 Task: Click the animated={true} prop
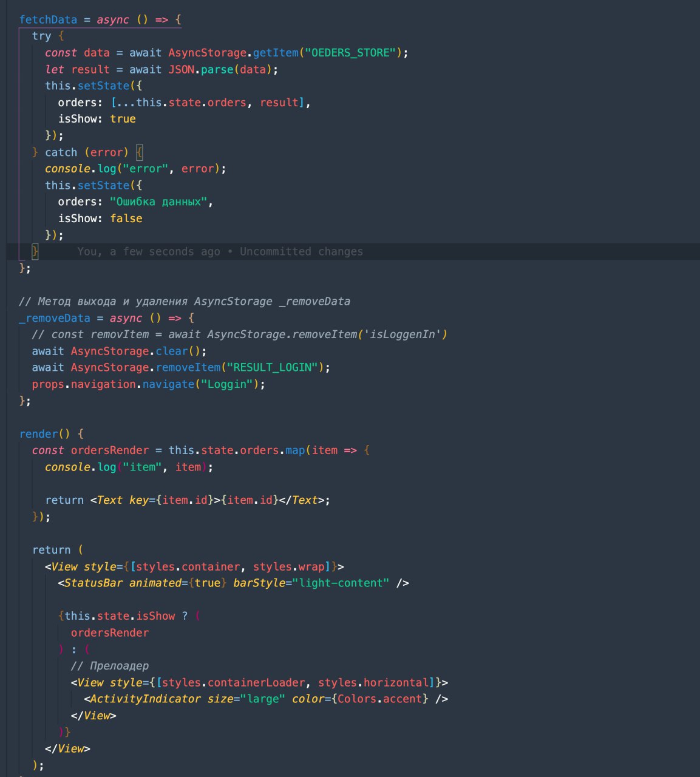click(x=178, y=583)
